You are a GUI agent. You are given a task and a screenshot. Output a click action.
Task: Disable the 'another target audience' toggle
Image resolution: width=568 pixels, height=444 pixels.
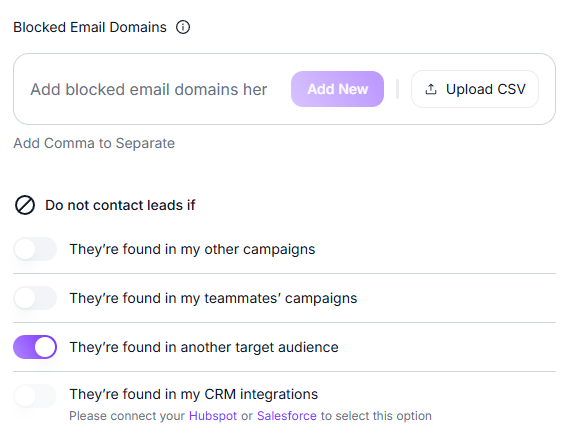(35, 347)
